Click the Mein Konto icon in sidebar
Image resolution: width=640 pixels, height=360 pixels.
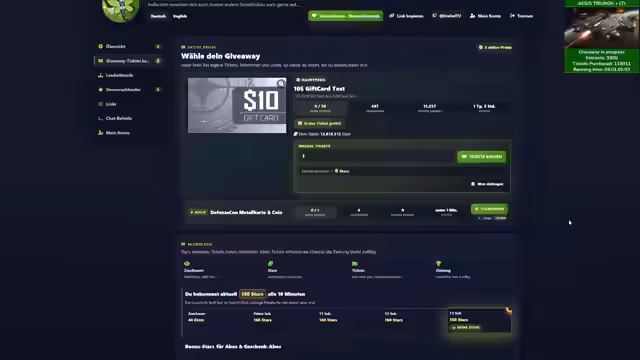point(100,133)
